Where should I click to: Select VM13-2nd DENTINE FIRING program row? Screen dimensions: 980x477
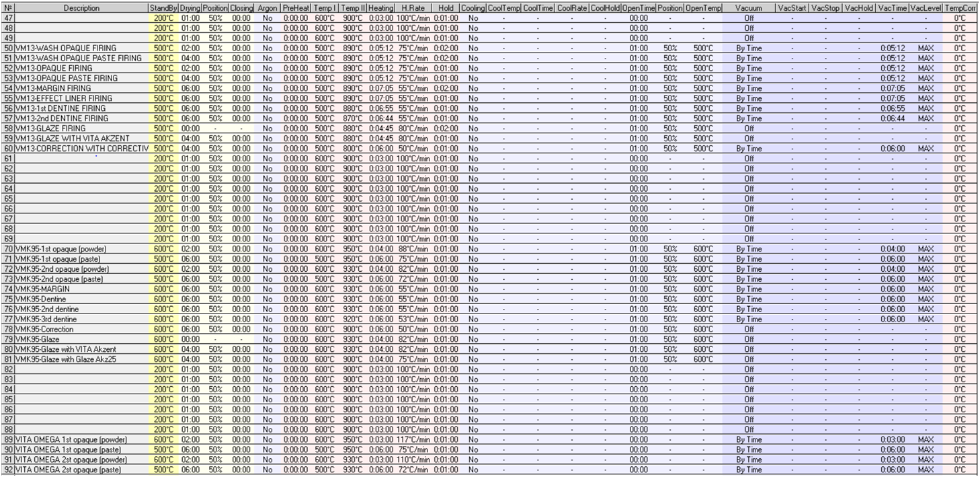[x=490, y=118]
